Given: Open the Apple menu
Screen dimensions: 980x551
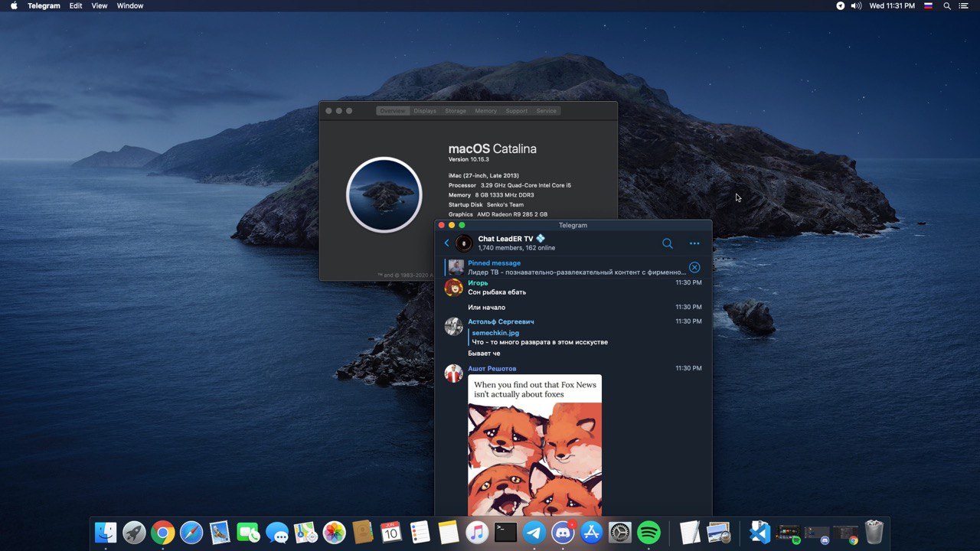Looking at the screenshot, I should coord(14,5).
